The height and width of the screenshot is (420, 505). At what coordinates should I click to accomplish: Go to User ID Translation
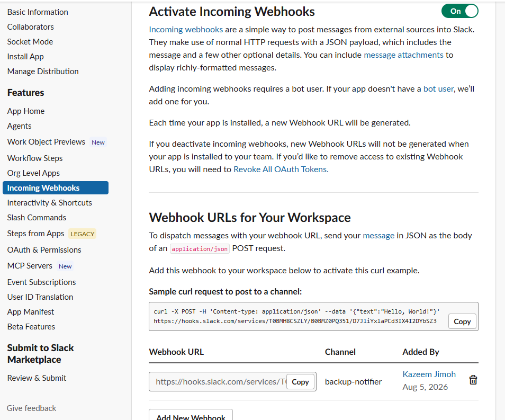40,297
